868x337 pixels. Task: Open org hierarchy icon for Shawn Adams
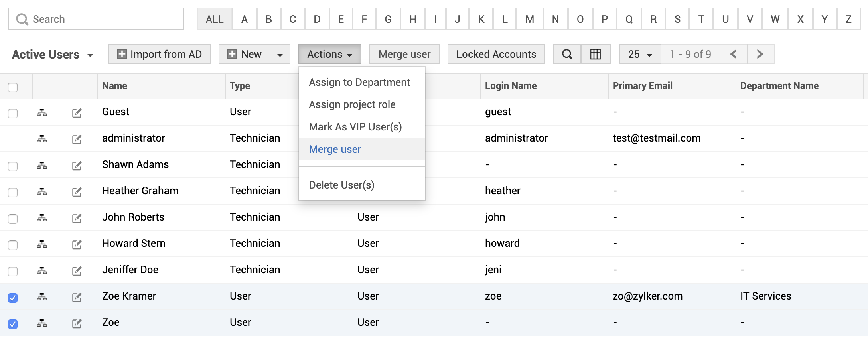(x=42, y=166)
